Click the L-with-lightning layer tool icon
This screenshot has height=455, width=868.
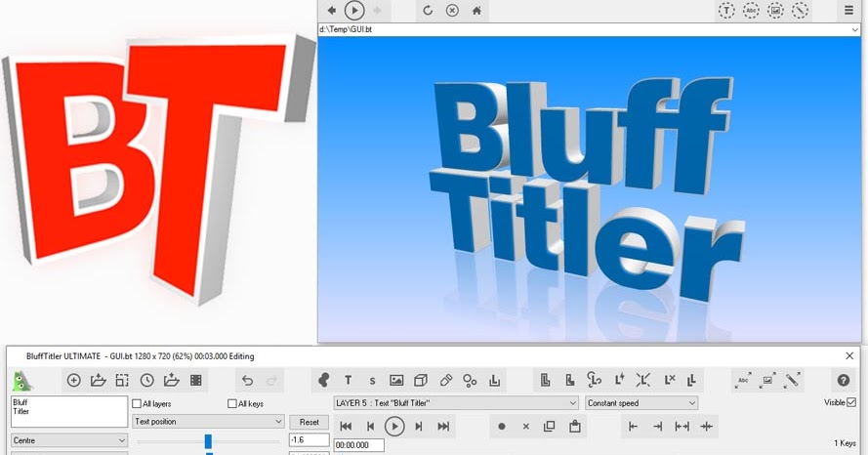click(x=619, y=380)
